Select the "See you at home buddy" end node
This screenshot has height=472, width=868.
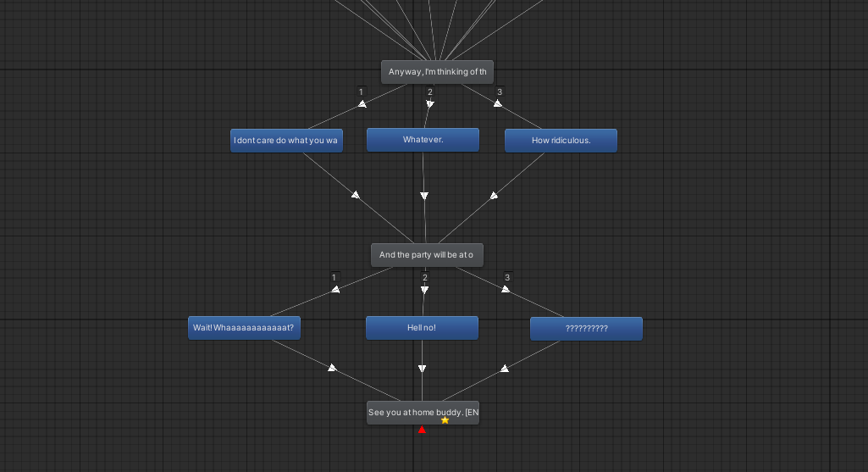(423, 413)
